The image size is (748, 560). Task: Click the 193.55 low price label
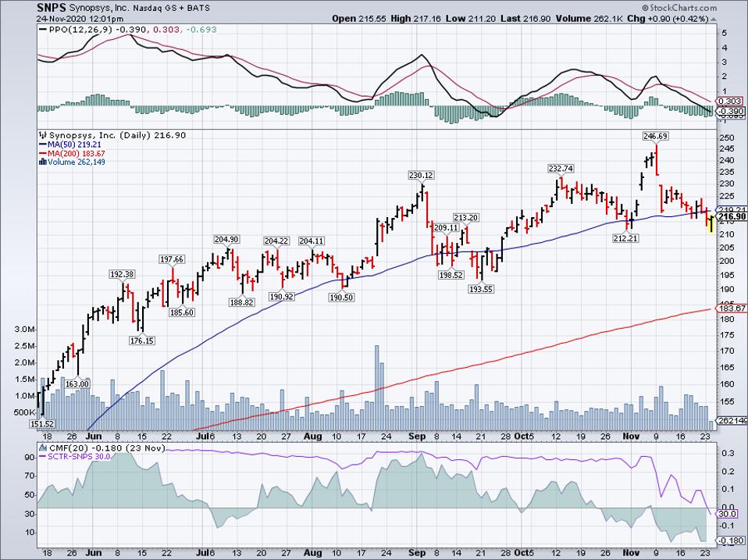481,288
